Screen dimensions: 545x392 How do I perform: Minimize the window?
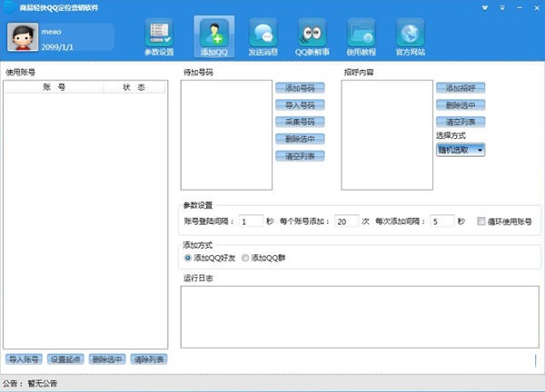520,7
